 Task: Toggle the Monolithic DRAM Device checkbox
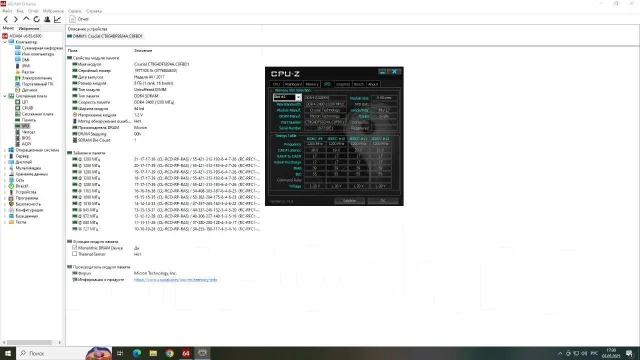tap(75, 248)
